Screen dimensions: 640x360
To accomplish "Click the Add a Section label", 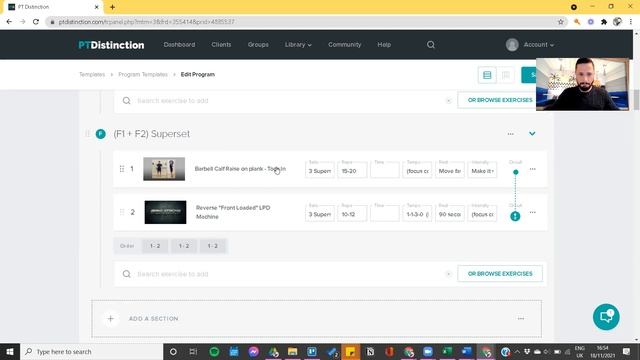I will (153, 319).
